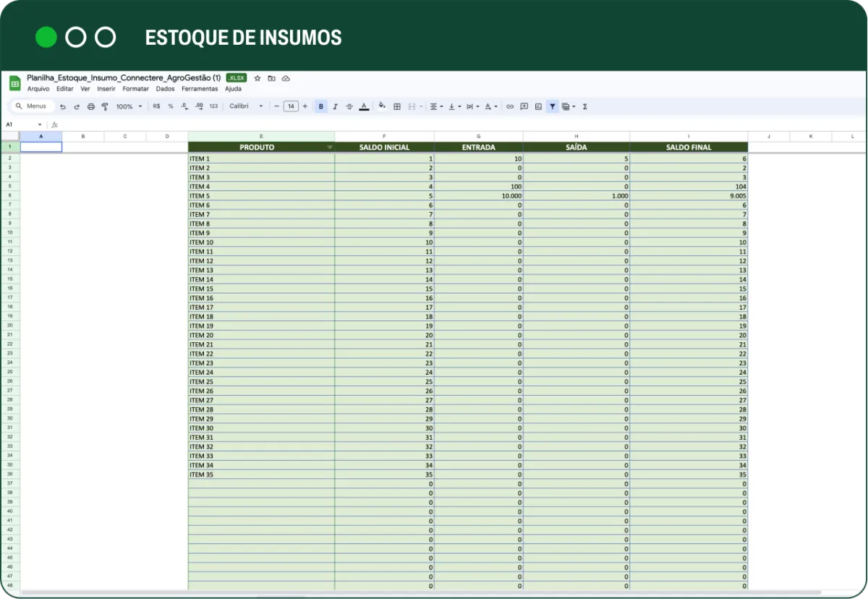Insert a comment using the comment icon
Image resolution: width=868 pixels, height=599 pixels.
tap(524, 106)
